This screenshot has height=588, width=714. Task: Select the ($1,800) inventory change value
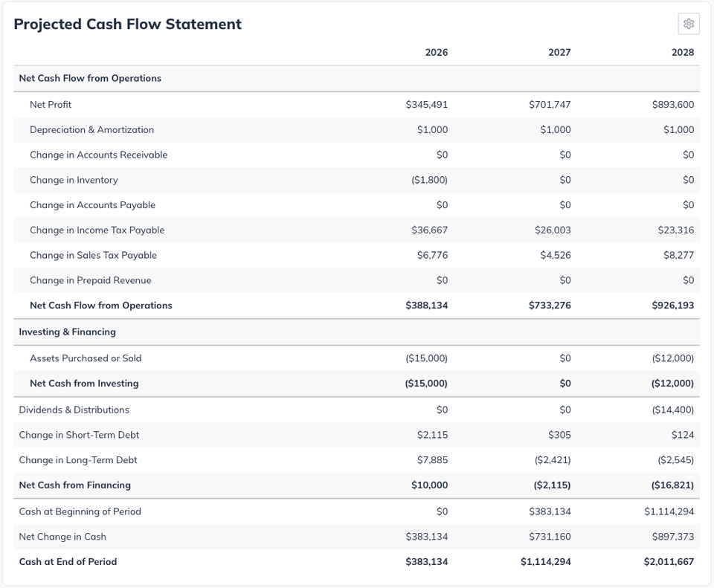click(x=429, y=180)
